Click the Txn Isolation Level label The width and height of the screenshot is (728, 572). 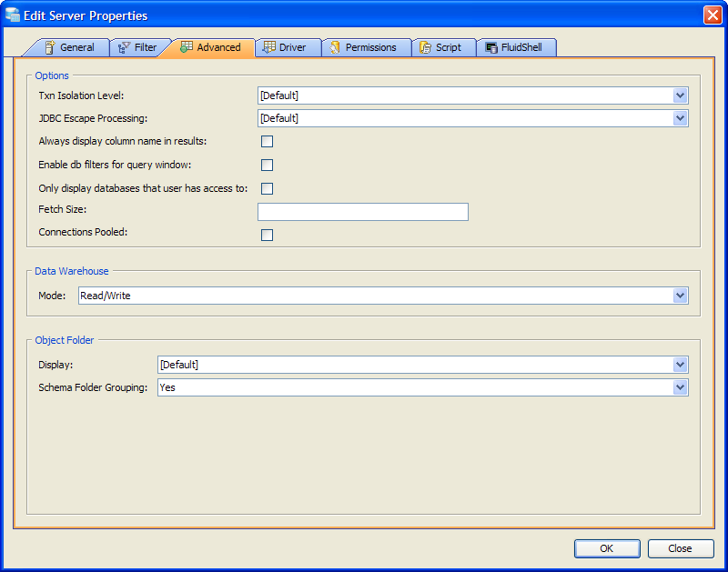pos(81,95)
